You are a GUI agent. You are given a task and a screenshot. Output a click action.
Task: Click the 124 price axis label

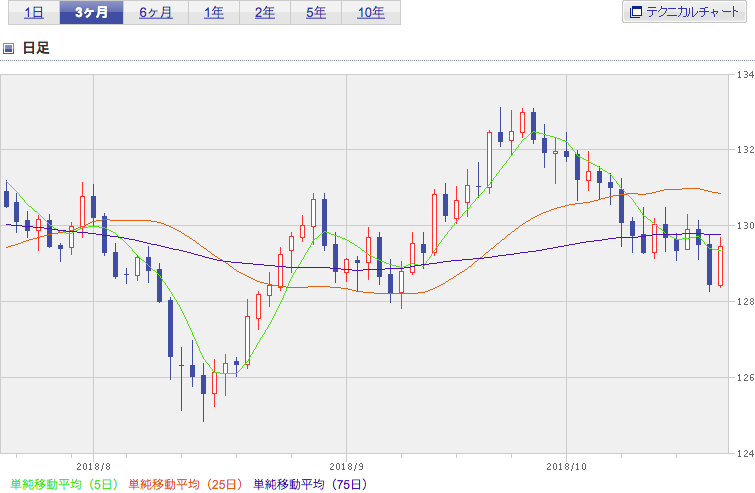(x=745, y=453)
